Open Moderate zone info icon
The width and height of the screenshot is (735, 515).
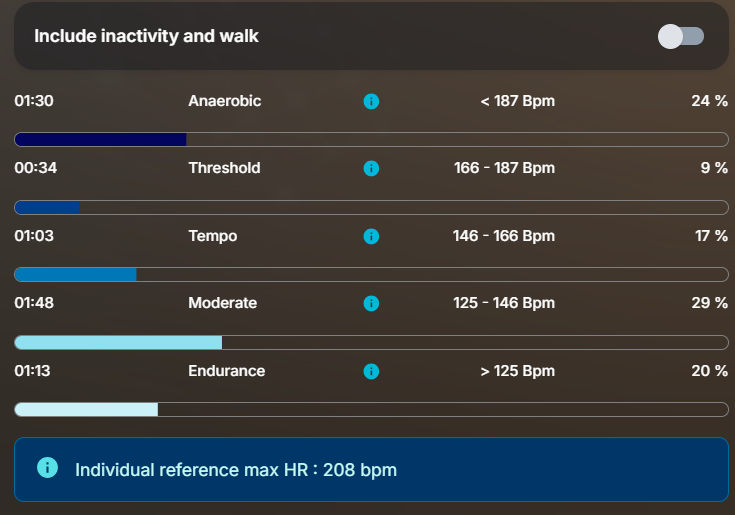click(x=371, y=303)
